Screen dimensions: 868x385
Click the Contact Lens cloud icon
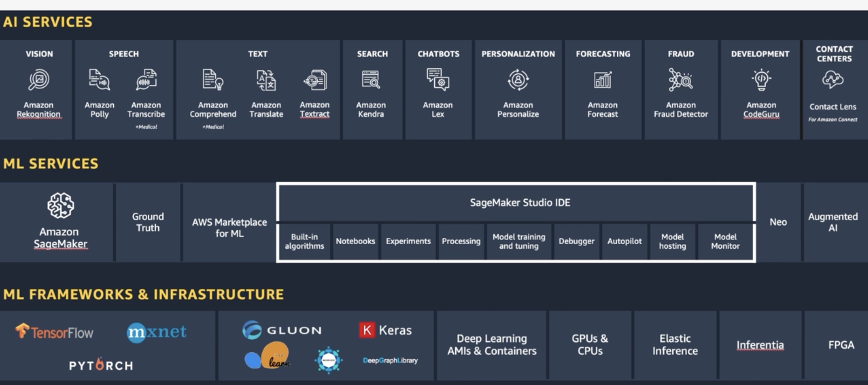833,79
